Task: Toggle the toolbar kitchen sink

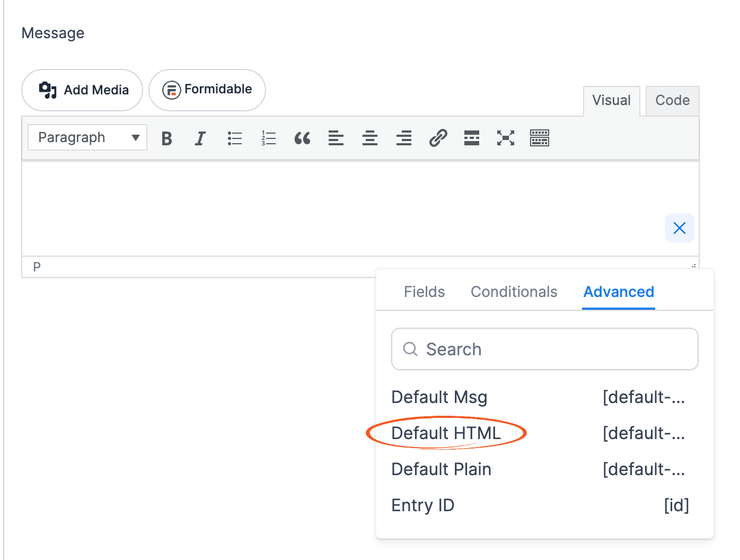Action: 540,138
